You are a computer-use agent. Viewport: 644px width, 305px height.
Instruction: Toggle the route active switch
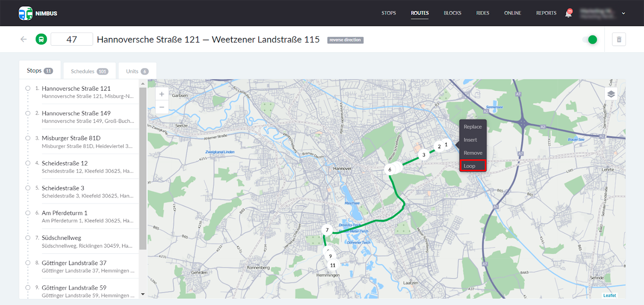(590, 39)
